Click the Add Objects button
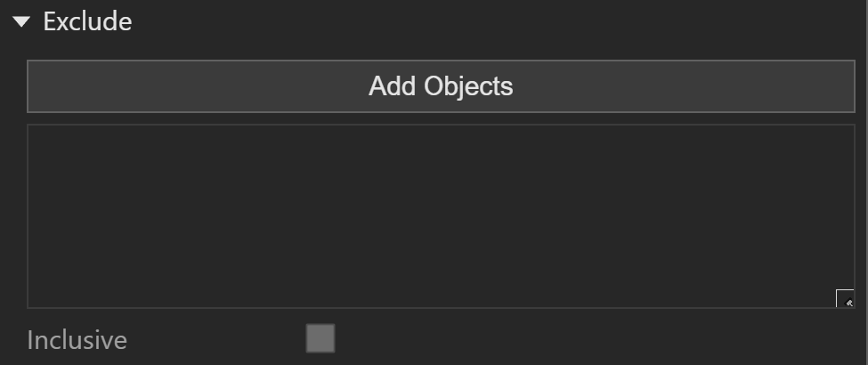The image size is (868, 365). point(441,86)
